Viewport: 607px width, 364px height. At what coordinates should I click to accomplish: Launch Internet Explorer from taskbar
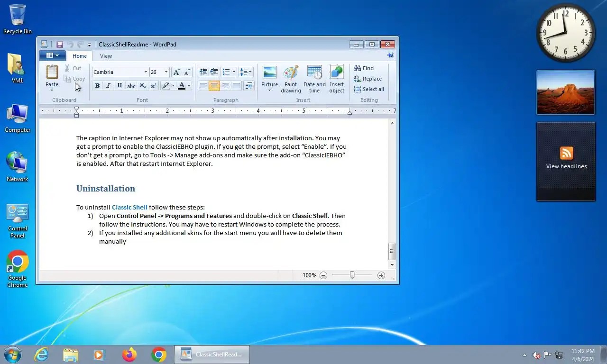click(41, 355)
